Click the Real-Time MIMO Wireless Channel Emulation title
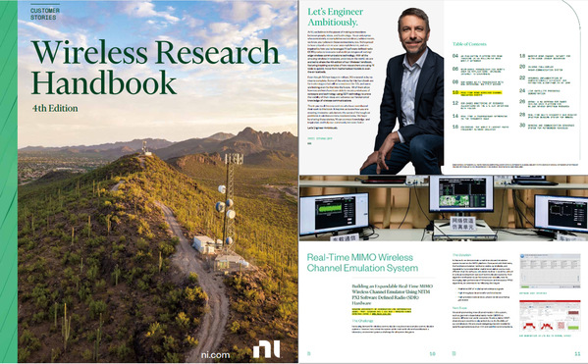This screenshot has width=588, height=364. (x=362, y=263)
